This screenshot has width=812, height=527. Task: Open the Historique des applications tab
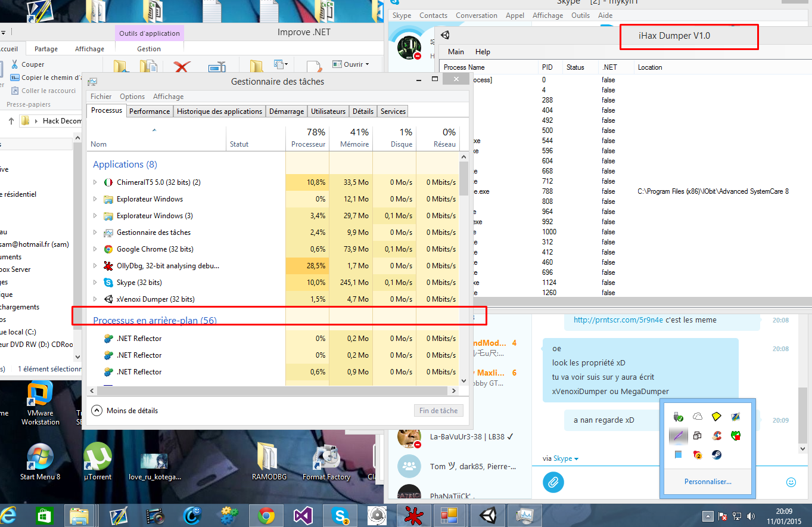(219, 111)
